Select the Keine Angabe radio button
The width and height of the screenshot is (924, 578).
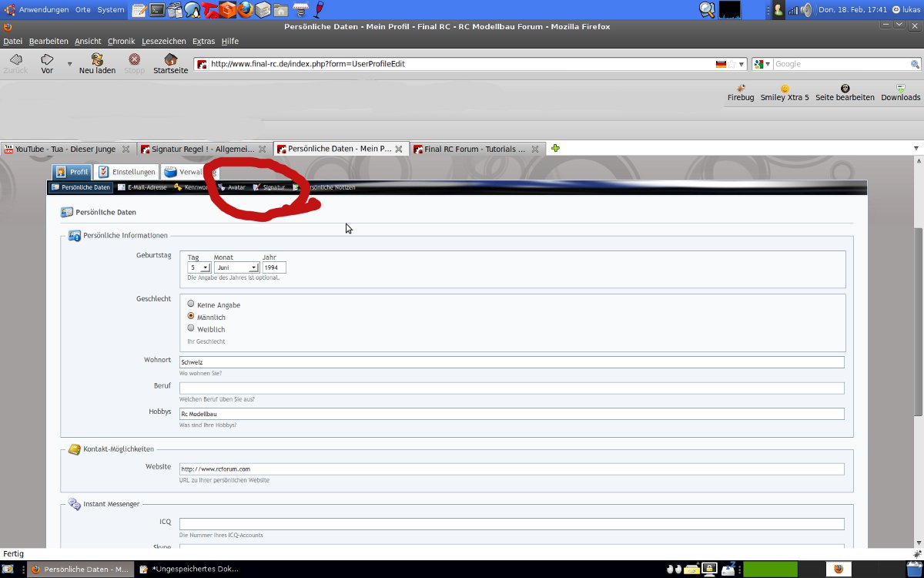point(191,304)
